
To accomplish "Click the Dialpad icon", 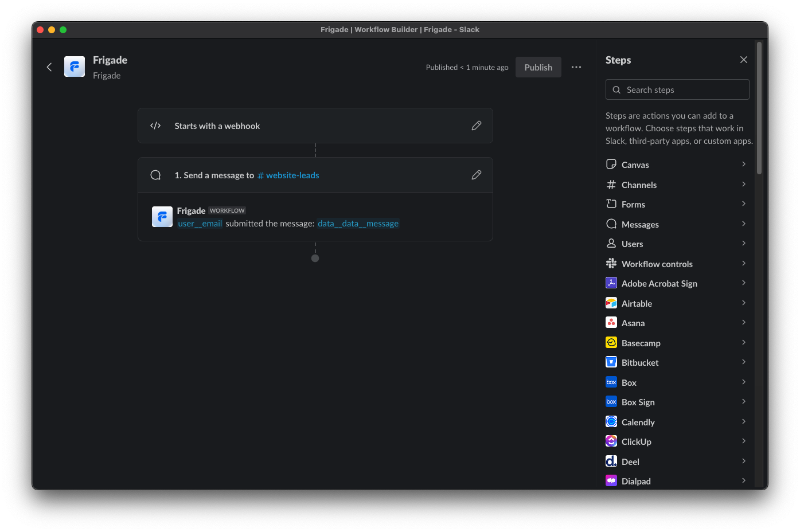I will 611,480.
